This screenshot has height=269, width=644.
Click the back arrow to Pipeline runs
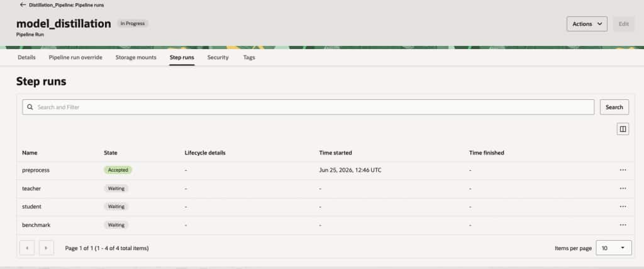(x=23, y=5)
